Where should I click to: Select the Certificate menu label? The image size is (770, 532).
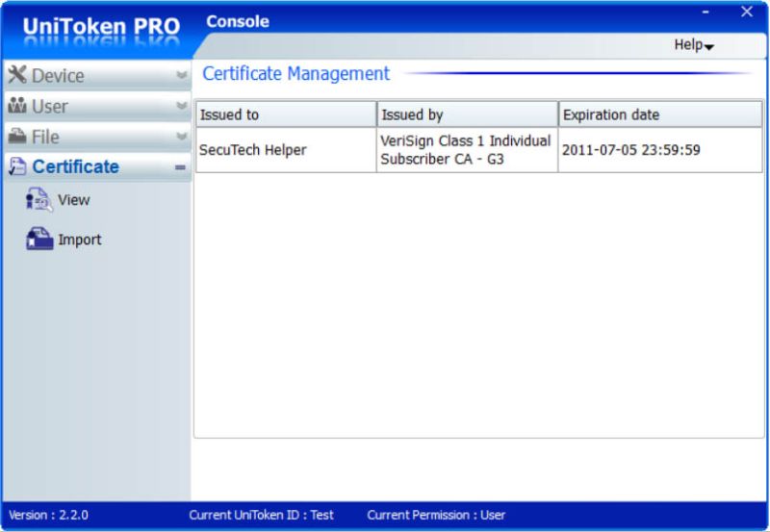pyautogui.click(x=76, y=166)
